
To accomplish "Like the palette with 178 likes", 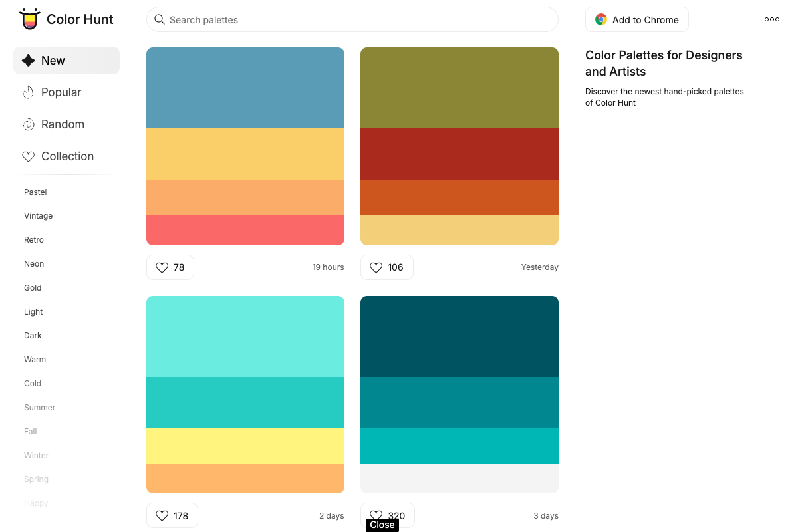I will point(162,515).
